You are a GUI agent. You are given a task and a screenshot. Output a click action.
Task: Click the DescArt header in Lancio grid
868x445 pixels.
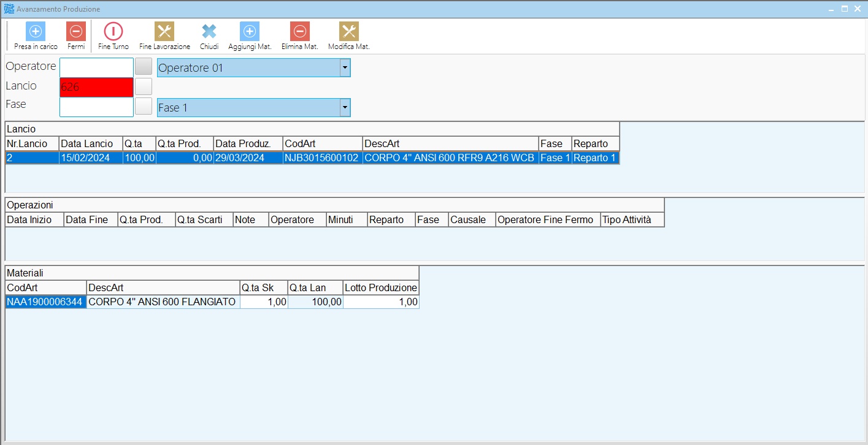[x=451, y=143]
